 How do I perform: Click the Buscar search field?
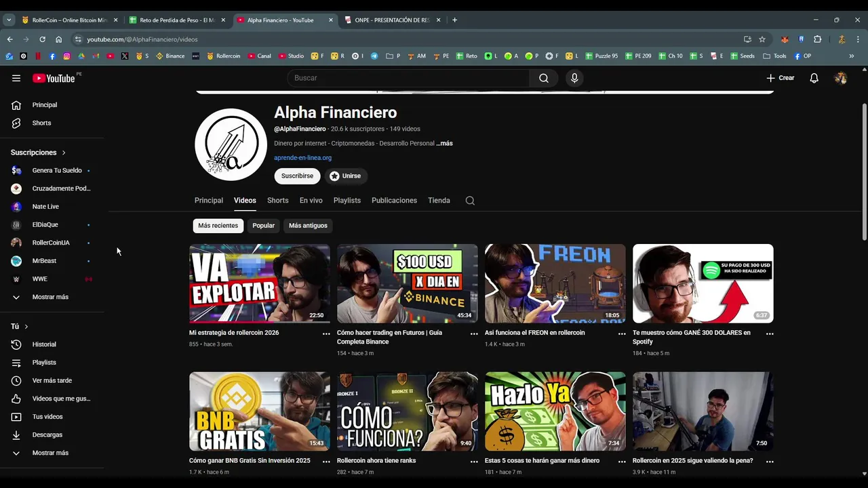click(x=408, y=78)
